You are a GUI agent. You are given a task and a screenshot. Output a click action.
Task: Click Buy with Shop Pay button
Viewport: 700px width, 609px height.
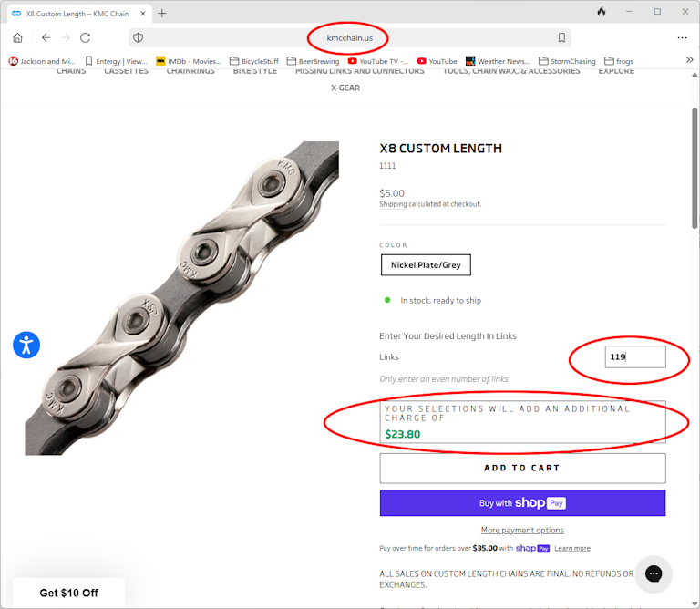click(522, 503)
